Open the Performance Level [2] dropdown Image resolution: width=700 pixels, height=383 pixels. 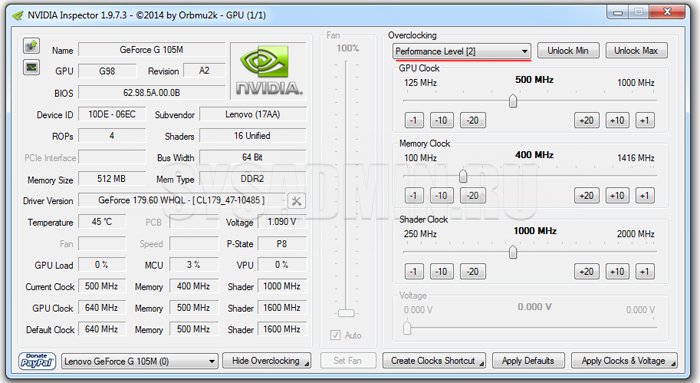pyautogui.click(x=462, y=51)
